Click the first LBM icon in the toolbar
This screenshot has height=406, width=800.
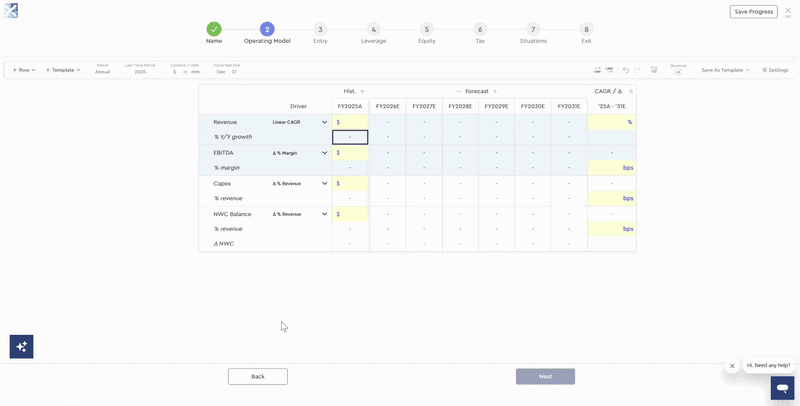coord(597,70)
